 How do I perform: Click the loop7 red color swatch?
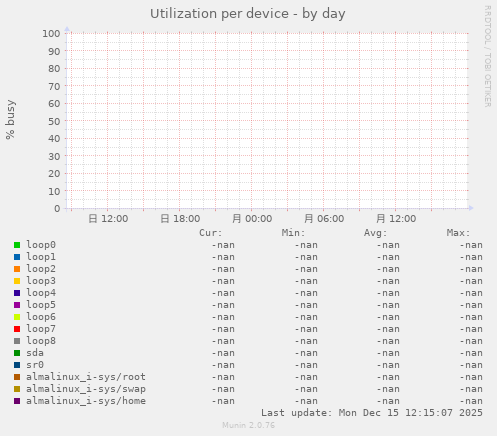click(x=17, y=329)
